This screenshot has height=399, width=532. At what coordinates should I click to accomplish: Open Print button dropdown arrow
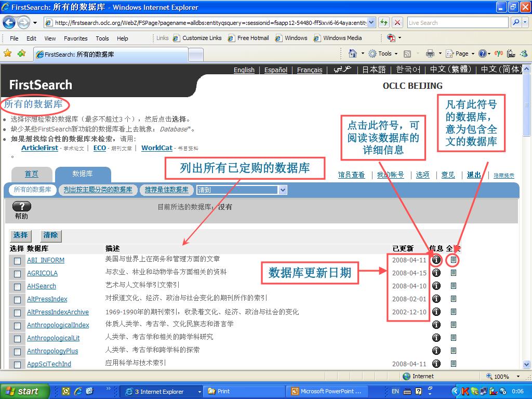[x=440, y=54]
